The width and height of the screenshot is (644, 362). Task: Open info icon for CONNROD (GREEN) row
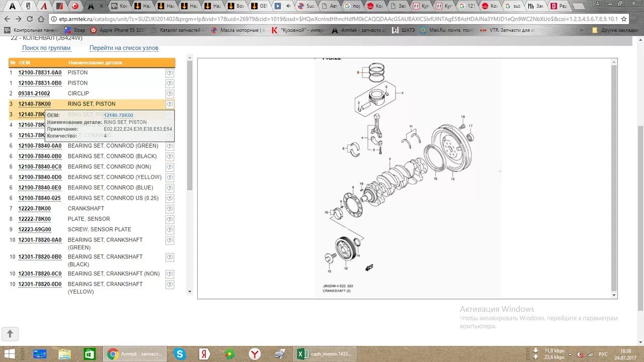pyautogui.click(x=170, y=146)
